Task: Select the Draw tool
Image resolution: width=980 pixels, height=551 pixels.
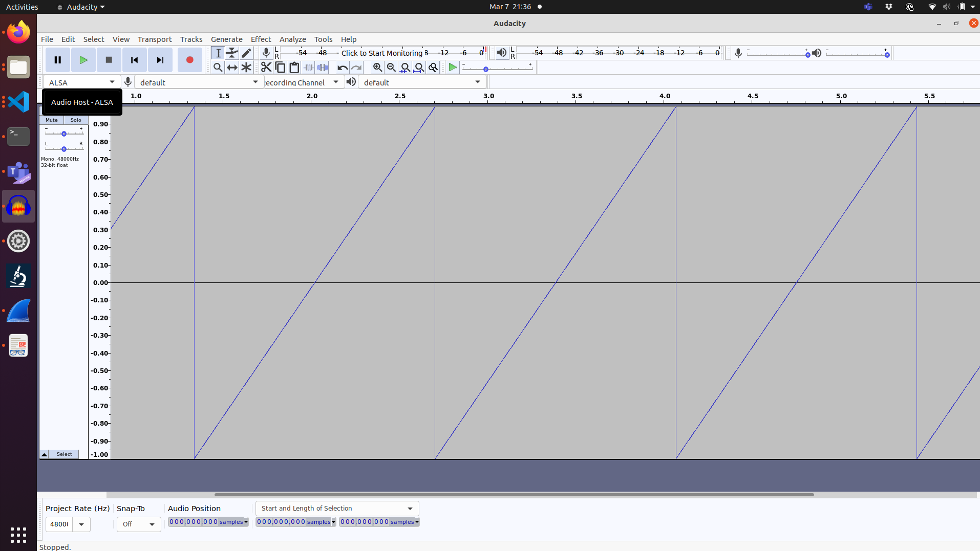Action: [x=246, y=53]
